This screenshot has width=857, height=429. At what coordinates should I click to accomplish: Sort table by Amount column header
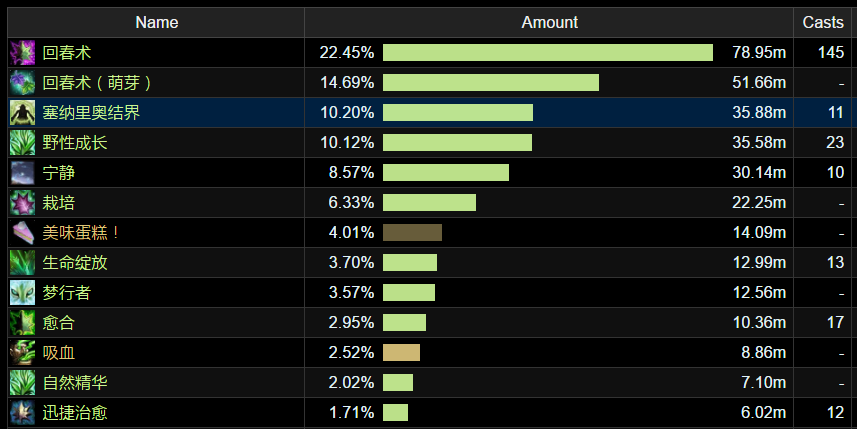click(549, 22)
